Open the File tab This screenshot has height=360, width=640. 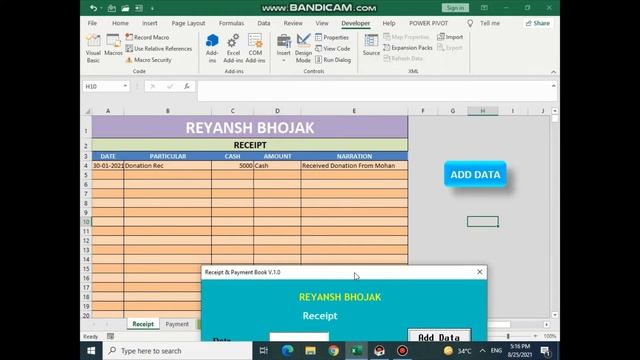click(92, 23)
